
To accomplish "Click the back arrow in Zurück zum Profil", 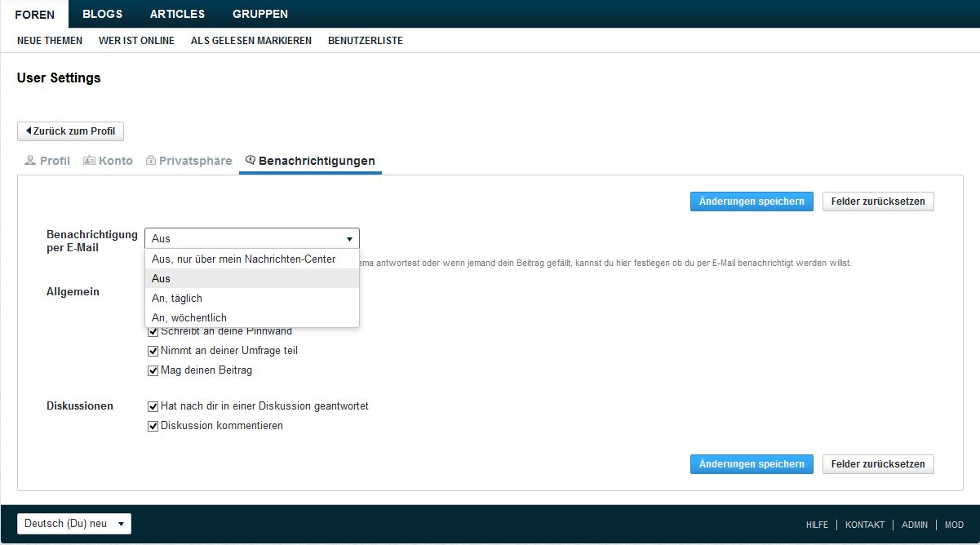I will click(x=29, y=131).
